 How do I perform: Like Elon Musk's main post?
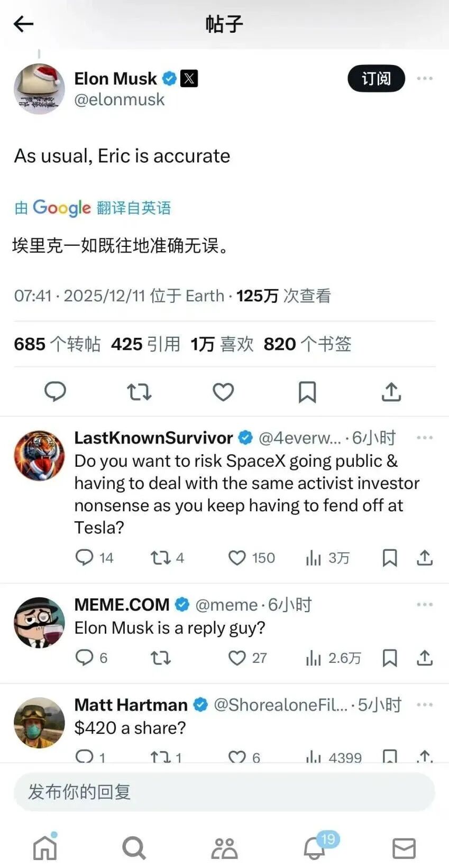pos(223,392)
